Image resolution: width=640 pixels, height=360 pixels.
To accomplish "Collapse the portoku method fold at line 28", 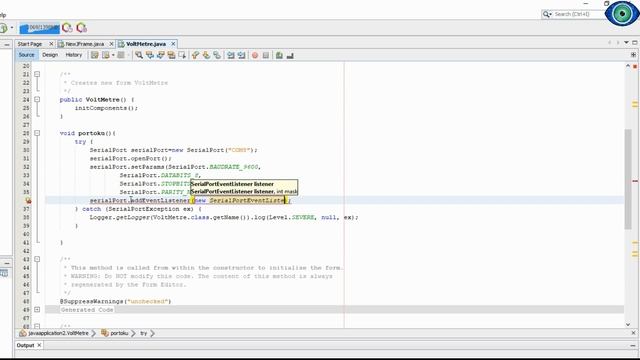I will click(37, 133).
